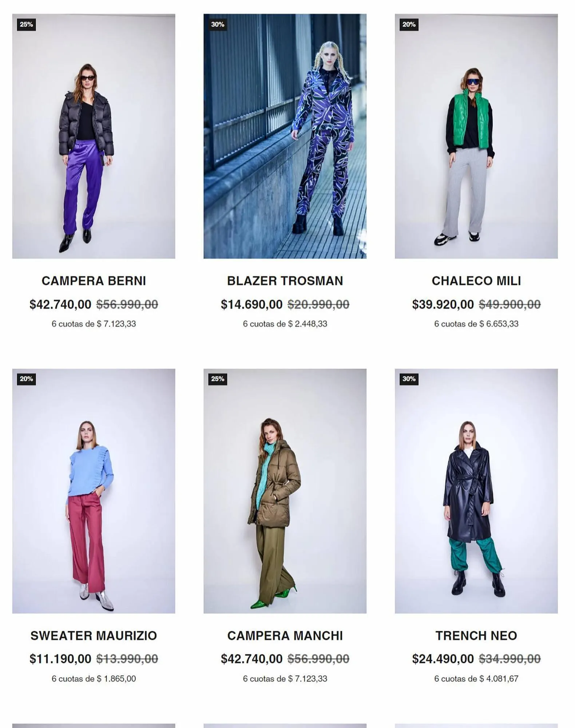Open the Campera Berni product photo
The height and width of the screenshot is (728, 575).
pos(94,136)
